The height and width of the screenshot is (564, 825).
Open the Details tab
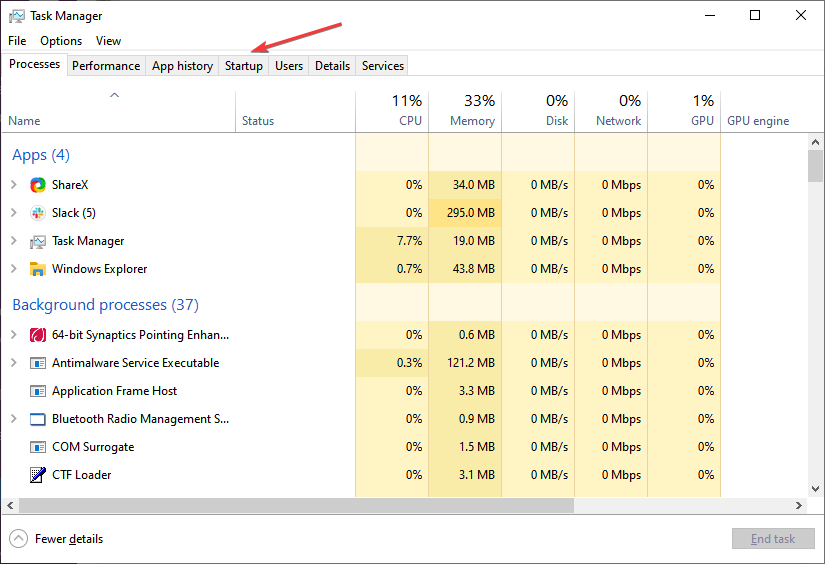(x=333, y=66)
